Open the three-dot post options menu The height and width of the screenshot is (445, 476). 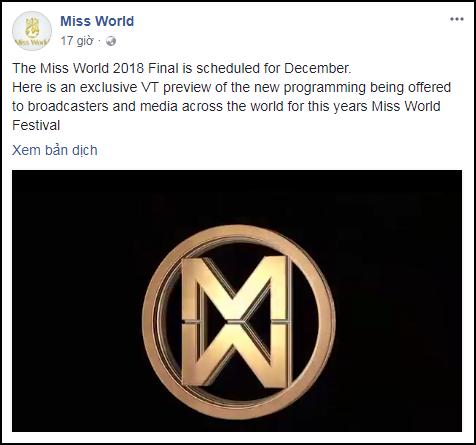pos(457,19)
